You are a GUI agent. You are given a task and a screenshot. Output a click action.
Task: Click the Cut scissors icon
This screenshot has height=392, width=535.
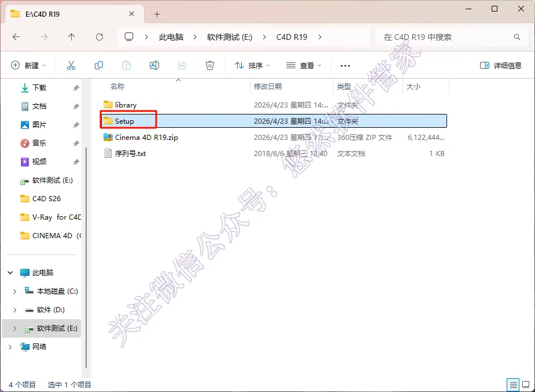[71, 65]
